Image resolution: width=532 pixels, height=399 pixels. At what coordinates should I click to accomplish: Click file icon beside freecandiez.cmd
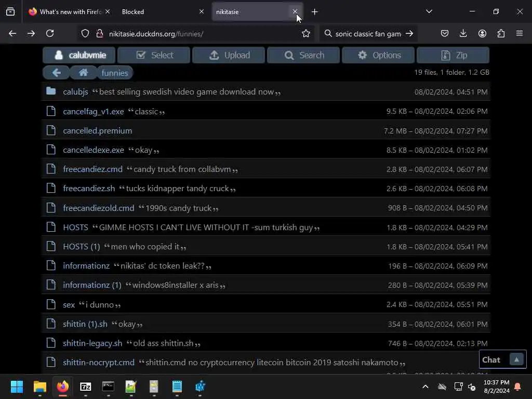[51, 169]
